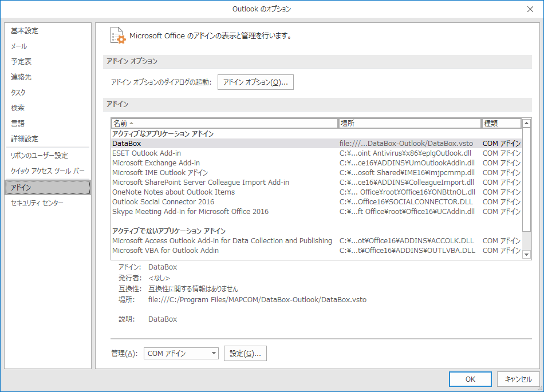The width and height of the screenshot is (544, 392).
Task: Select SharePoint Server Colleague Import Add-in
Action: point(316,183)
